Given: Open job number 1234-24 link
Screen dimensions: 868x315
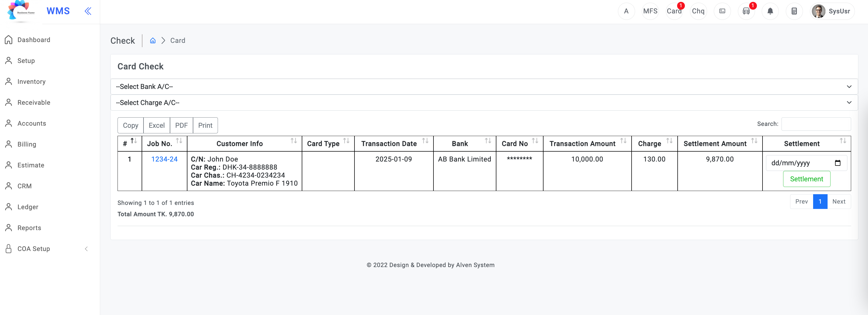Looking at the screenshot, I should [x=164, y=159].
